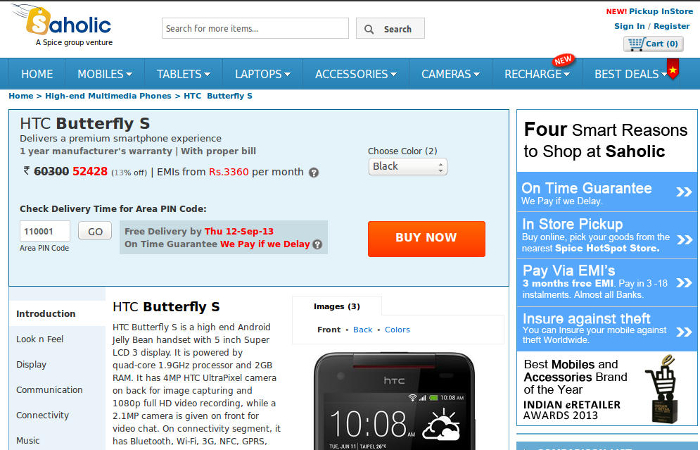Expand the Recharge menu
Image resolution: width=700 pixels, height=450 pixels.
[537, 74]
